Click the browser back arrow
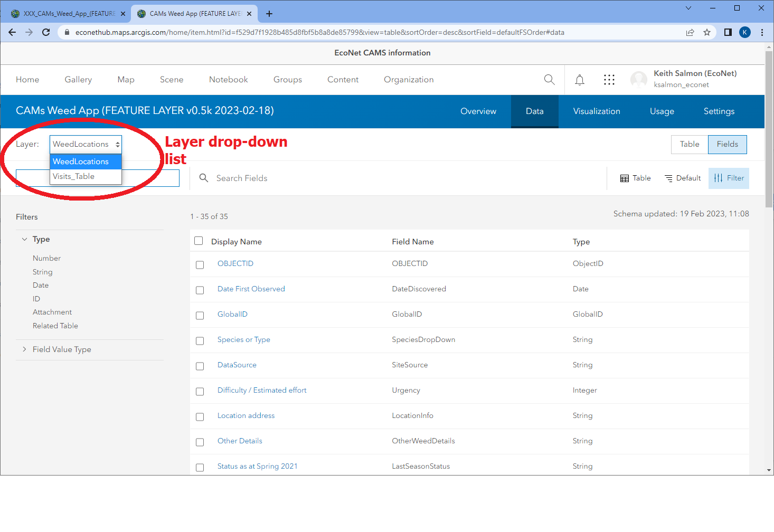 tap(12, 32)
